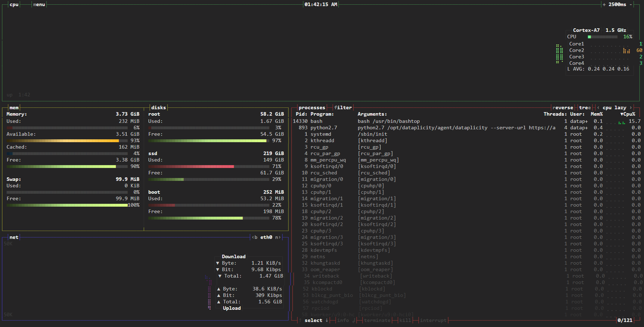Select previous network interface with 'b' arrow
Screen dimensions: 644x327
point(254,237)
